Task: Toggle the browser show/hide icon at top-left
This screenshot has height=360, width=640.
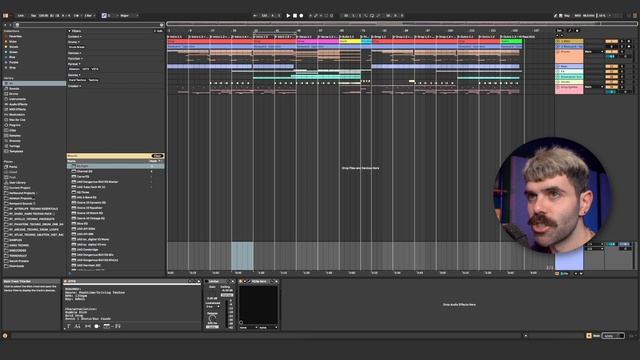Action: click(6, 16)
